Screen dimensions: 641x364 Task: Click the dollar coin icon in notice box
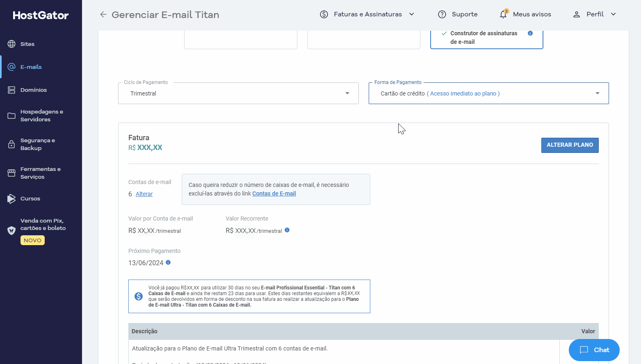point(139,296)
